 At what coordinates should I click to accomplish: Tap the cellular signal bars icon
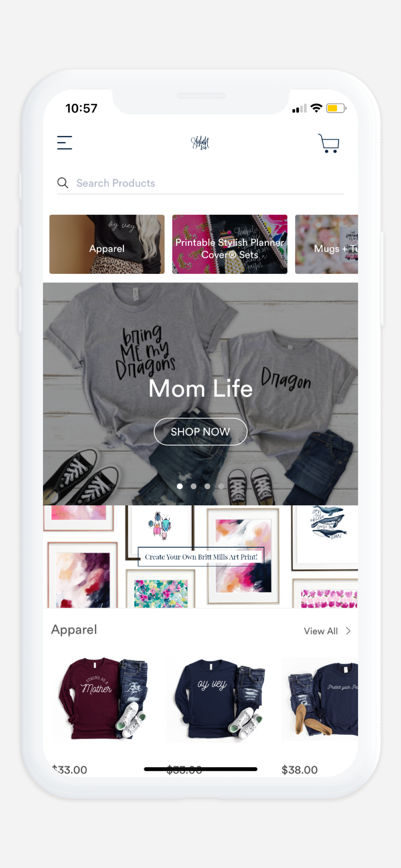[299, 108]
